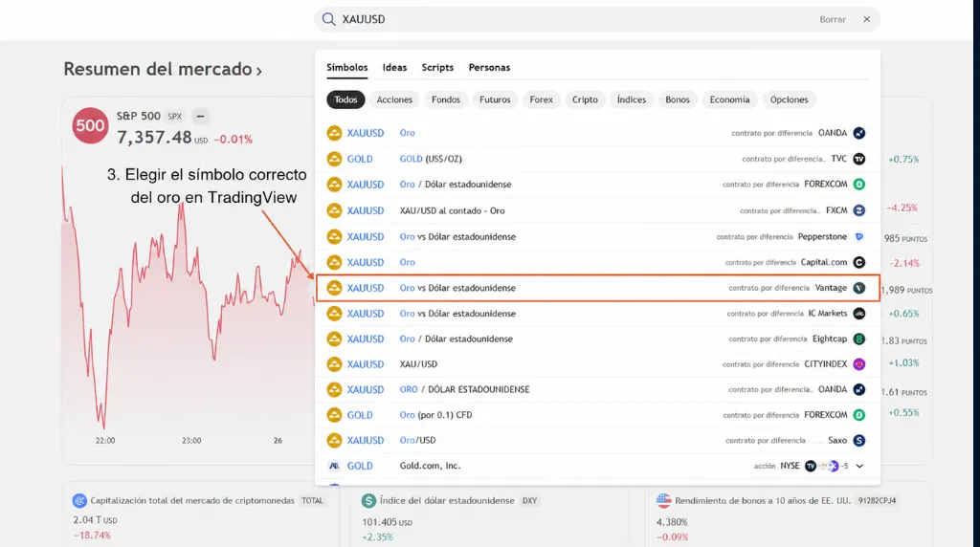Screen dimensions: 980x547
Task: Filter results by Cripto
Action: [x=585, y=99]
